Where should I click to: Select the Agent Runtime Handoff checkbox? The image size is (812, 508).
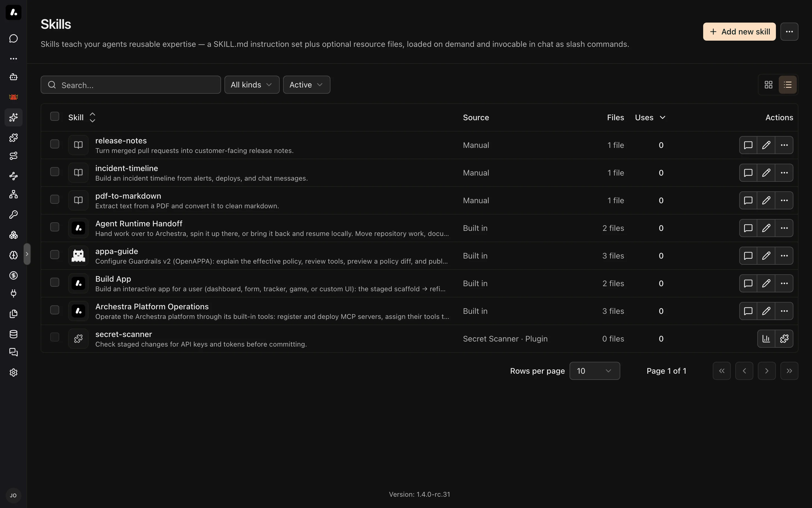click(x=55, y=227)
